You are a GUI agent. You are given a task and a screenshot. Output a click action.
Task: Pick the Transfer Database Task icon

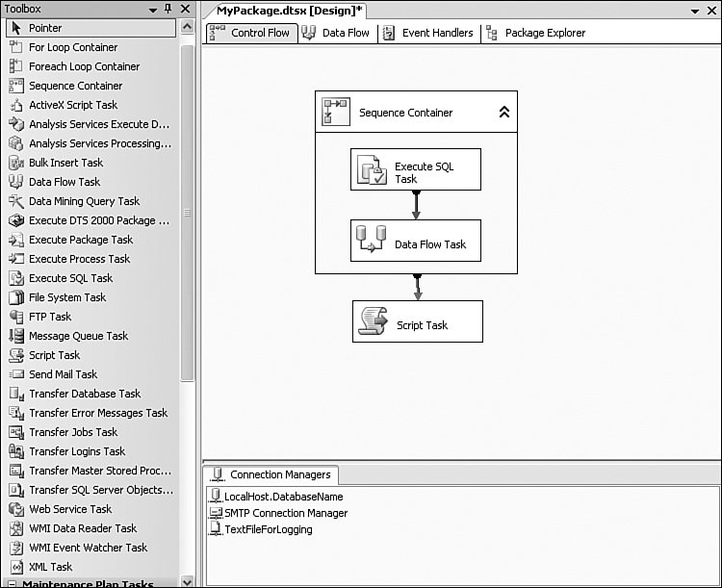pos(15,394)
